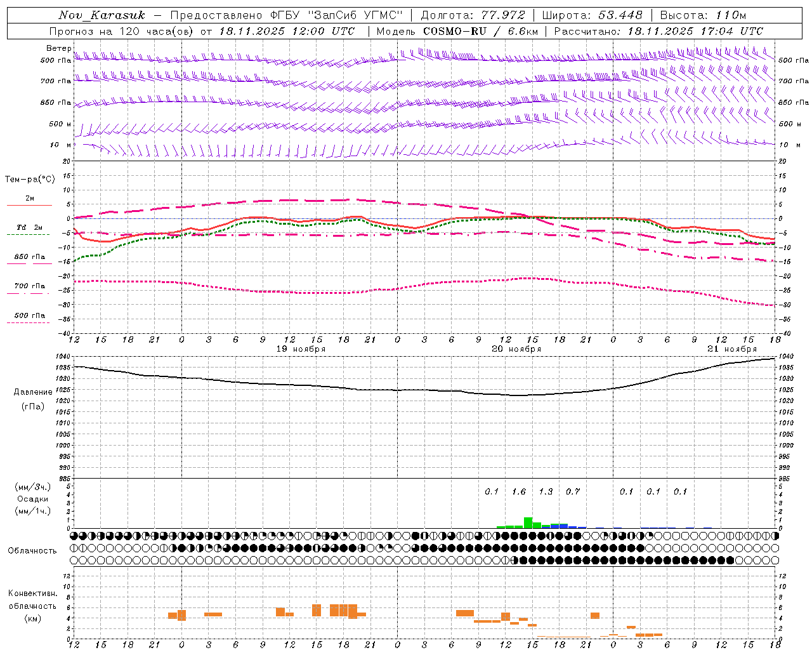This screenshot has height=650, width=812.
Task: Click the Тем-ра(°C) axis title
Action: coord(30,180)
